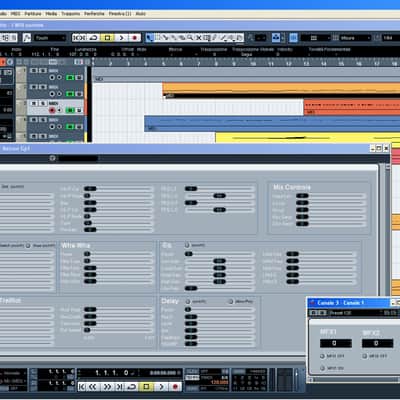The image size is (400, 400).
Task: Go to project start in bottom transport
Action: tap(82, 387)
